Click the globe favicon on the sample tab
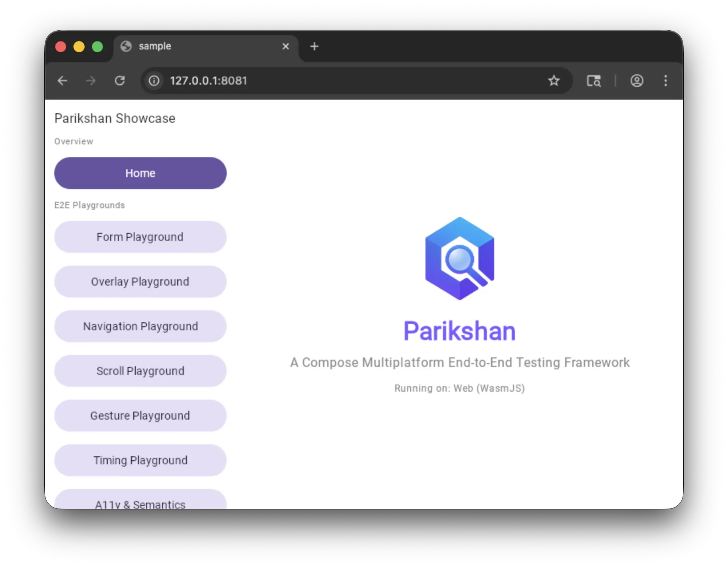728x568 pixels. pos(126,46)
